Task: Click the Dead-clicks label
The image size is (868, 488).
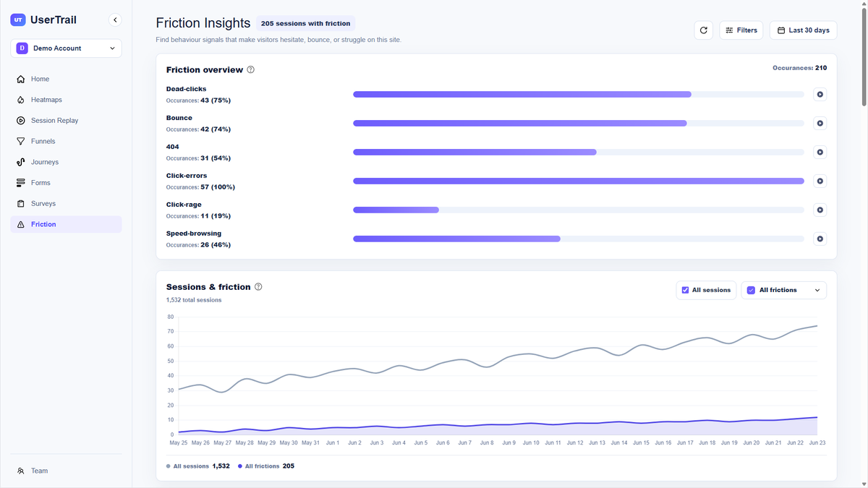Action: point(186,89)
